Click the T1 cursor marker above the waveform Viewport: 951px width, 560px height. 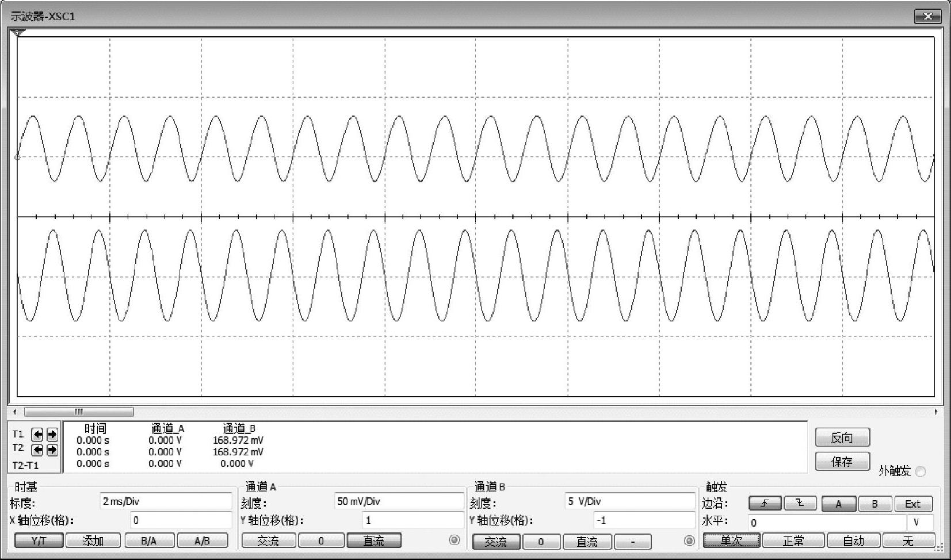click(18, 33)
